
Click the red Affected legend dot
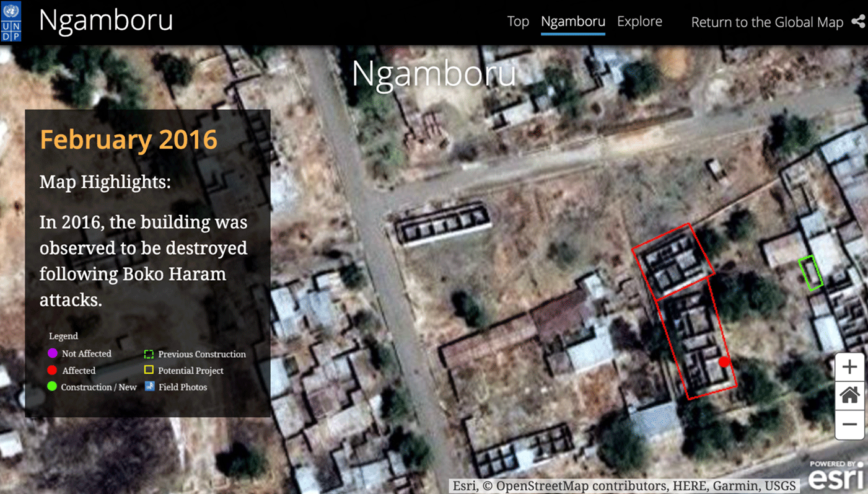[53, 370]
